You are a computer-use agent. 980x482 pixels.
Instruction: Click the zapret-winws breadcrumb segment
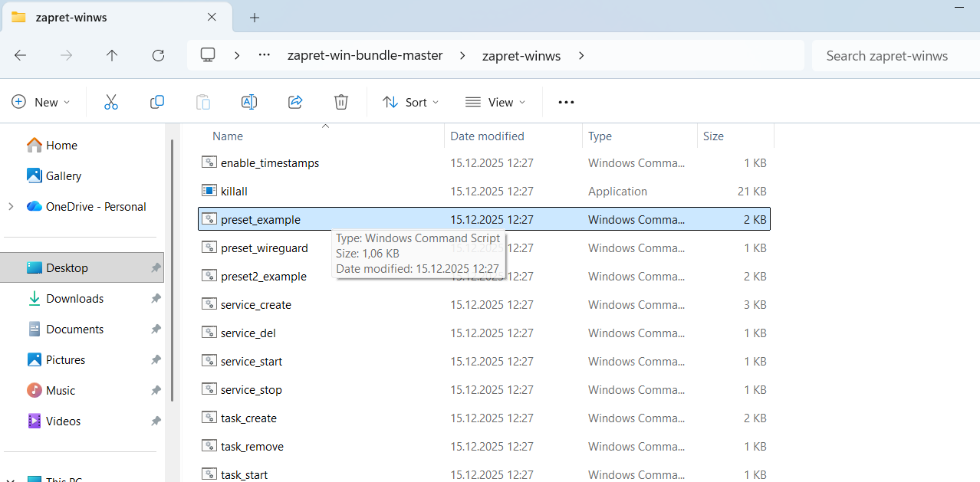click(x=521, y=55)
